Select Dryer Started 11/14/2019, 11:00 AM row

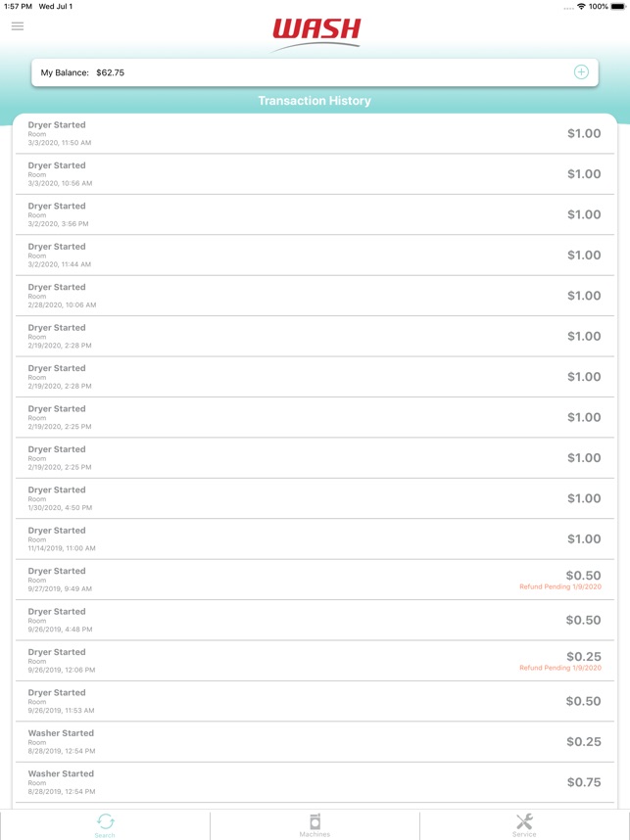[315, 538]
